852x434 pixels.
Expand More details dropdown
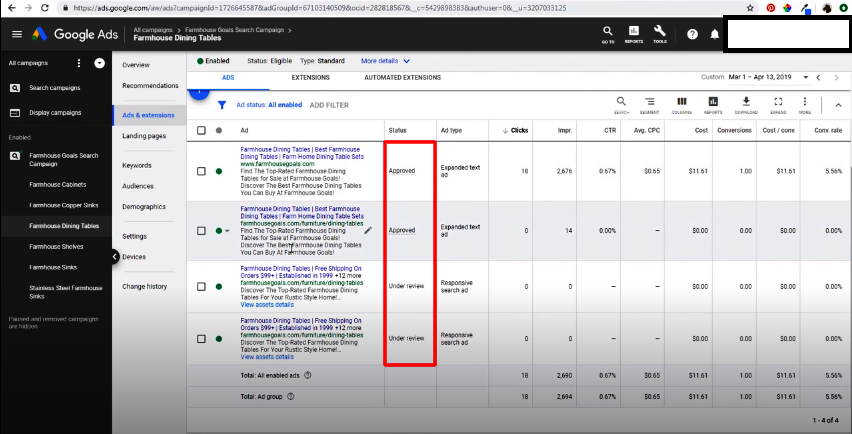coord(385,61)
